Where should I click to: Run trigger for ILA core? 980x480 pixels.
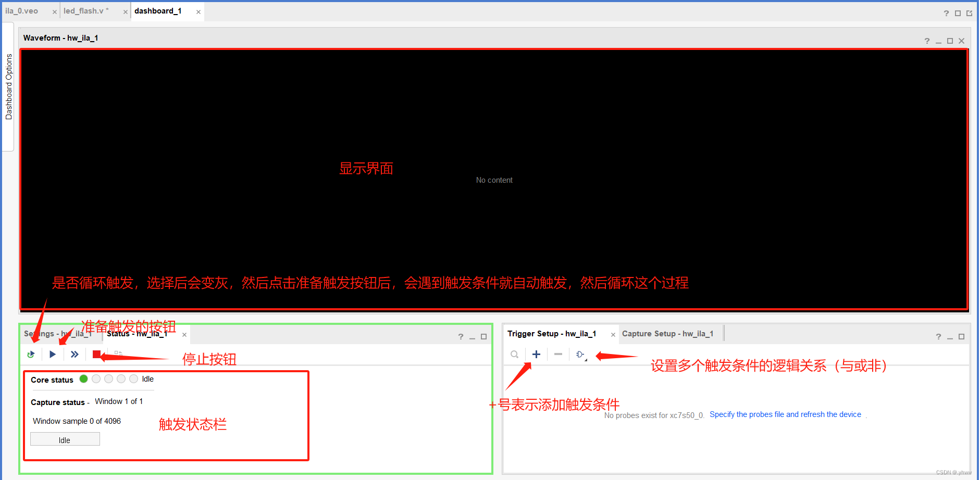(53, 355)
